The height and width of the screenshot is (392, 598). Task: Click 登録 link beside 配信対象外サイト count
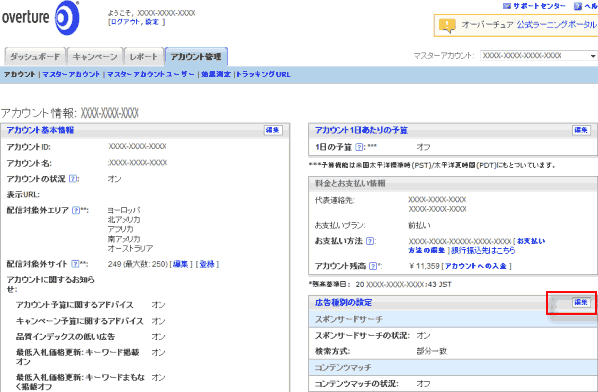tap(207, 264)
